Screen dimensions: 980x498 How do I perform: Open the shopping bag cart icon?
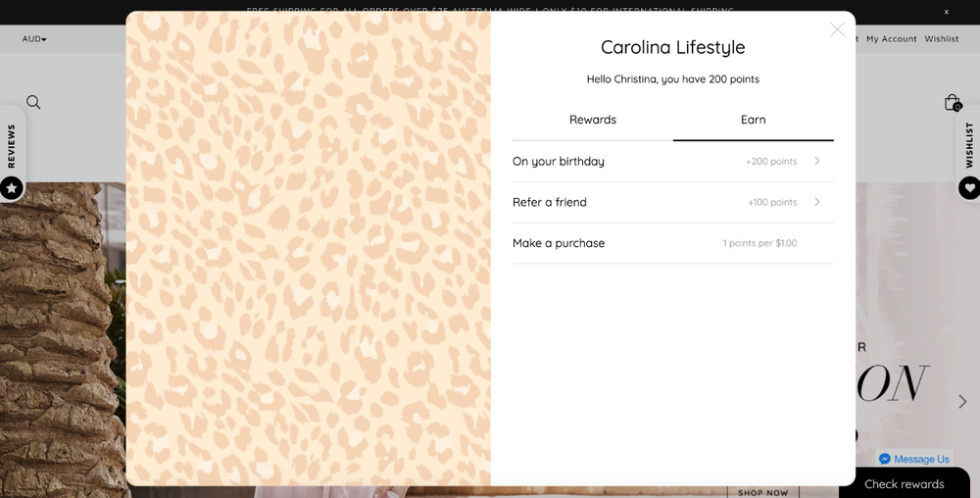[x=952, y=103]
